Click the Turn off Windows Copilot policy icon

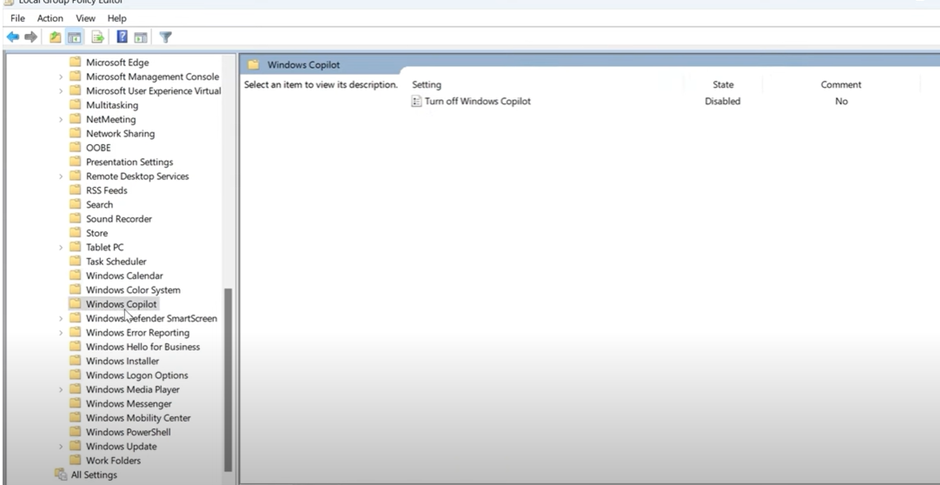[416, 101]
